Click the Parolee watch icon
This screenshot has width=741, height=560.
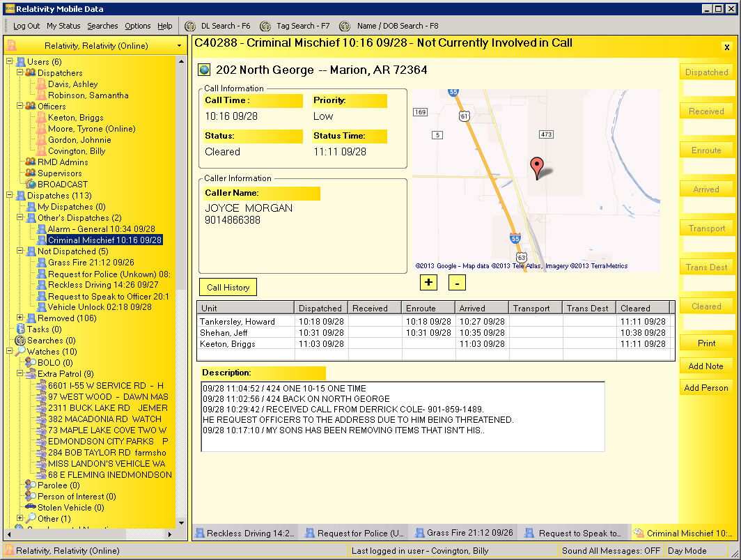(x=31, y=485)
